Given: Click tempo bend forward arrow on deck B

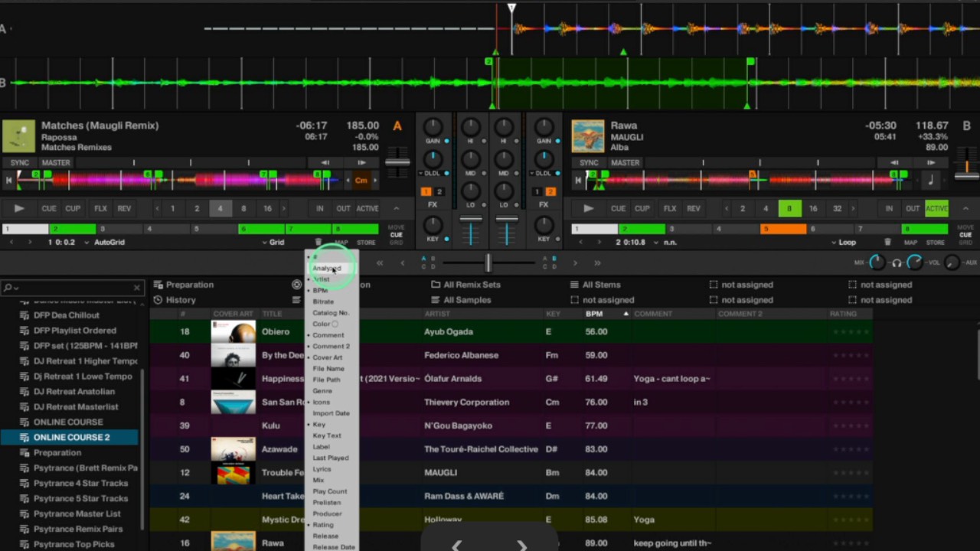Looking at the screenshot, I should pyautogui.click(x=931, y=162).
